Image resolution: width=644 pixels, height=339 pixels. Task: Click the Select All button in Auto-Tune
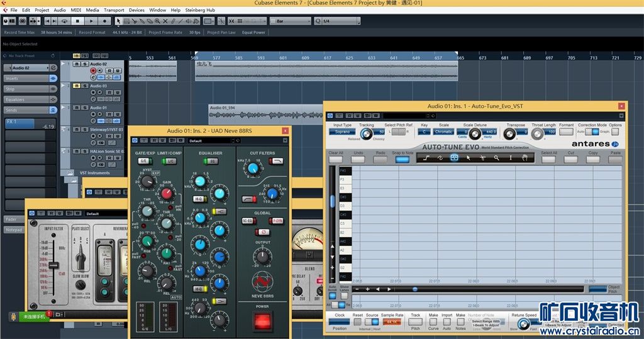tap(548, 159)
